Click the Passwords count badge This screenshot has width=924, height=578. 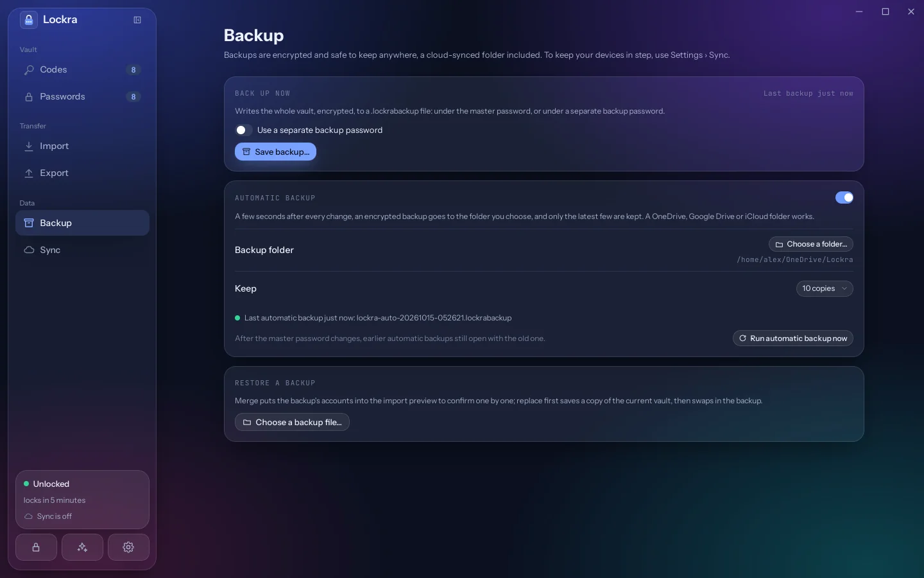(133, 97)
